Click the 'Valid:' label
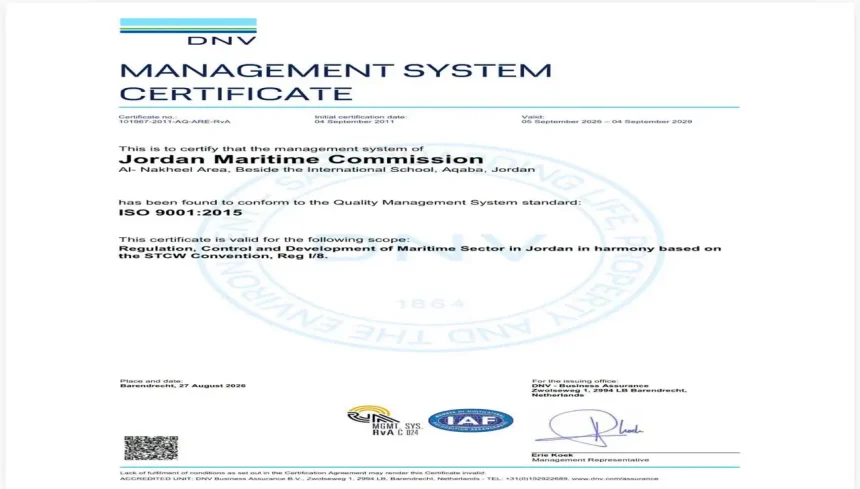Image resolution: width=860 pixels, height=489 pixels. coord(533,117)
